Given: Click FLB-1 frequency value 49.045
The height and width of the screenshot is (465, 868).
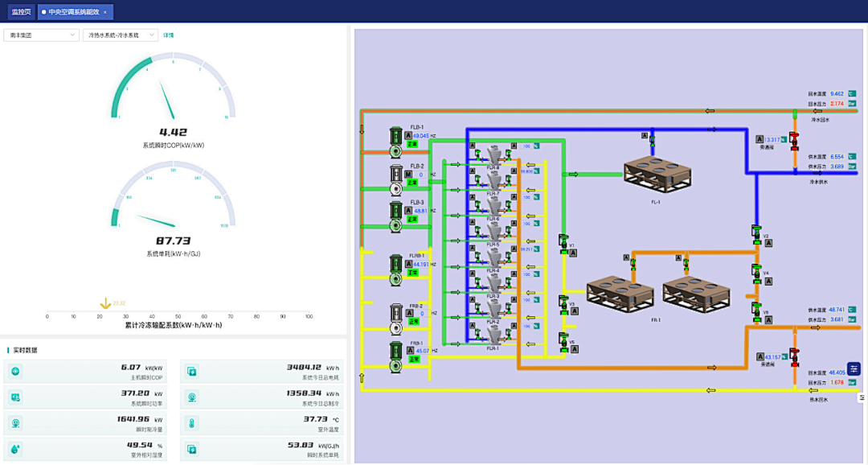Looking at the screenshot, I should [x=421, y=136].
